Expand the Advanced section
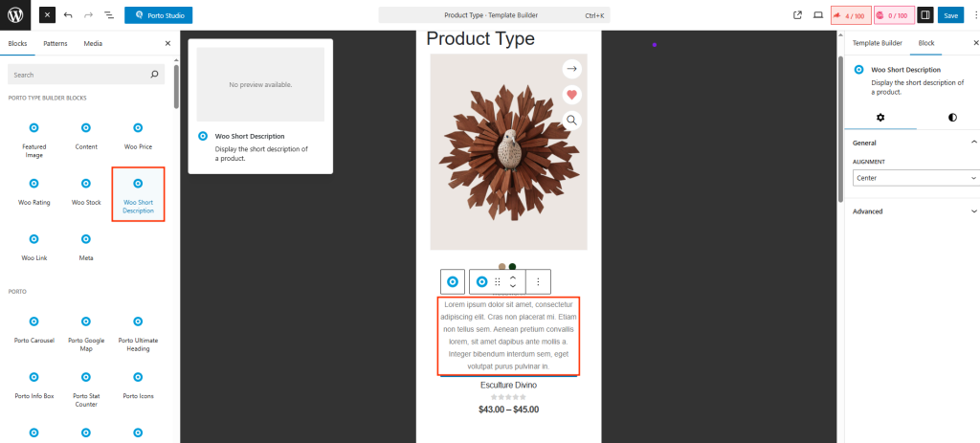980x443 pixels. click(915, 211)
